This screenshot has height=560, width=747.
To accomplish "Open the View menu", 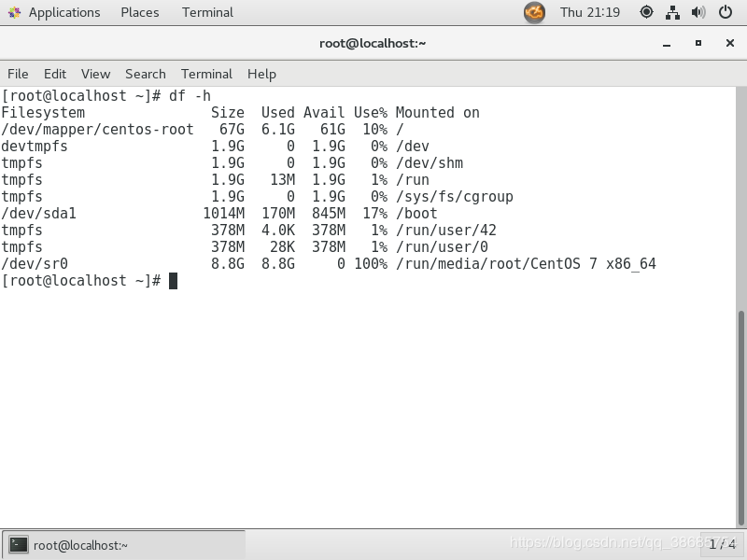I will tap(95, 75).
